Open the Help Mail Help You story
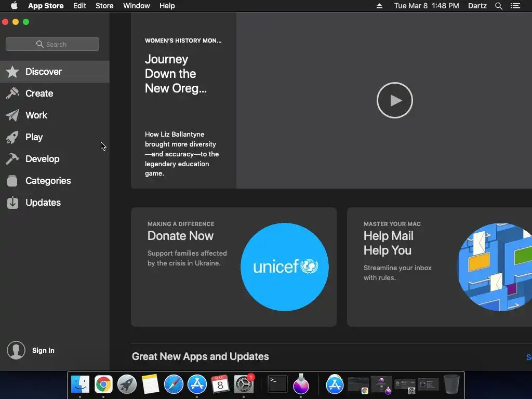 click(440, 267)
